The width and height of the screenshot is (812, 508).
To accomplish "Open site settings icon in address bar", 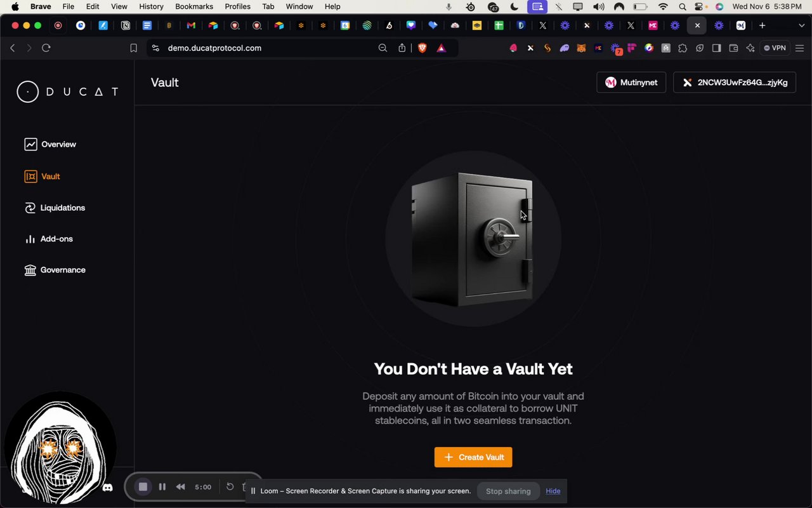I will [155, 48].
